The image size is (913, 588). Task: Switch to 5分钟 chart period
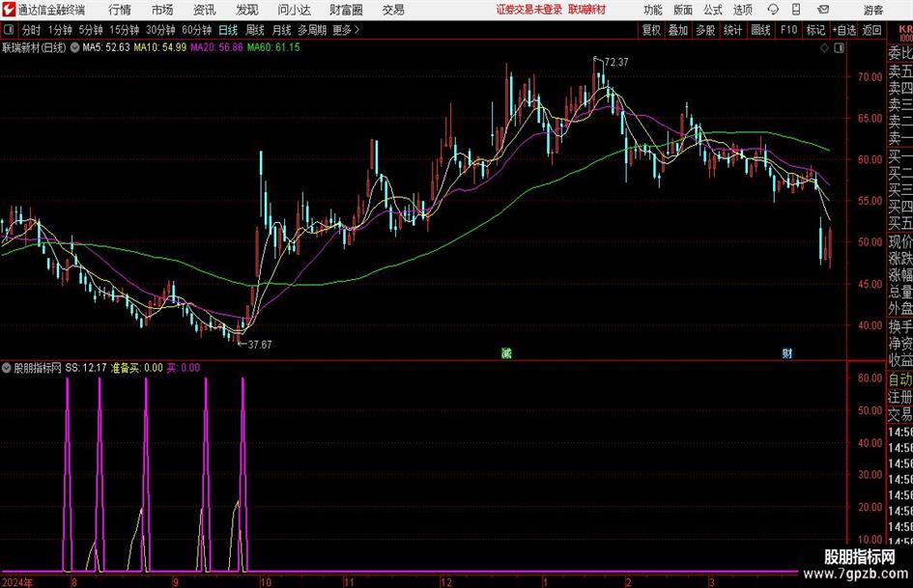tap(91, 30)
